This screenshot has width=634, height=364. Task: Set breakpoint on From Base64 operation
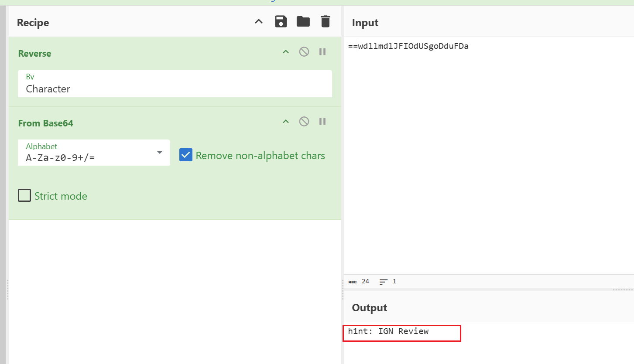click(322, 122)
